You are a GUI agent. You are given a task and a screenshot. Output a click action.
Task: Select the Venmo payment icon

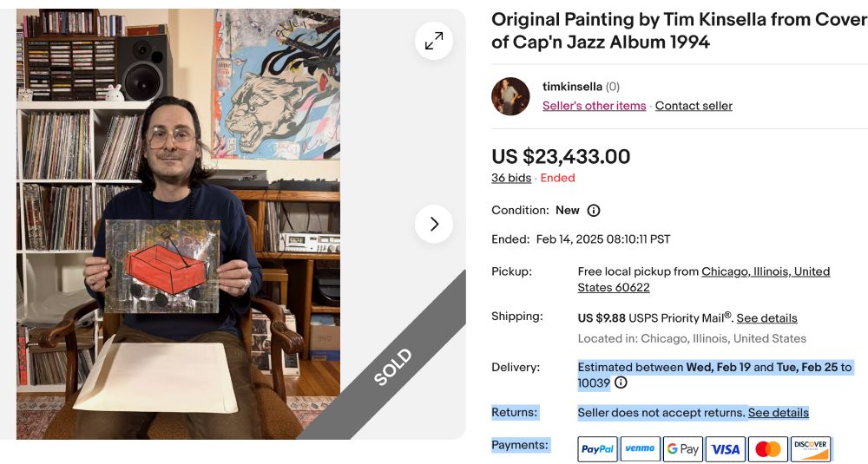pos(641,448)
